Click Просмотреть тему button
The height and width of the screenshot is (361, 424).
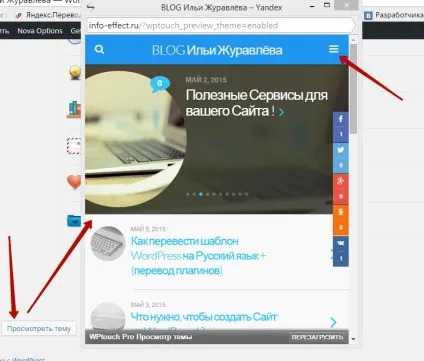click(39, 329)
